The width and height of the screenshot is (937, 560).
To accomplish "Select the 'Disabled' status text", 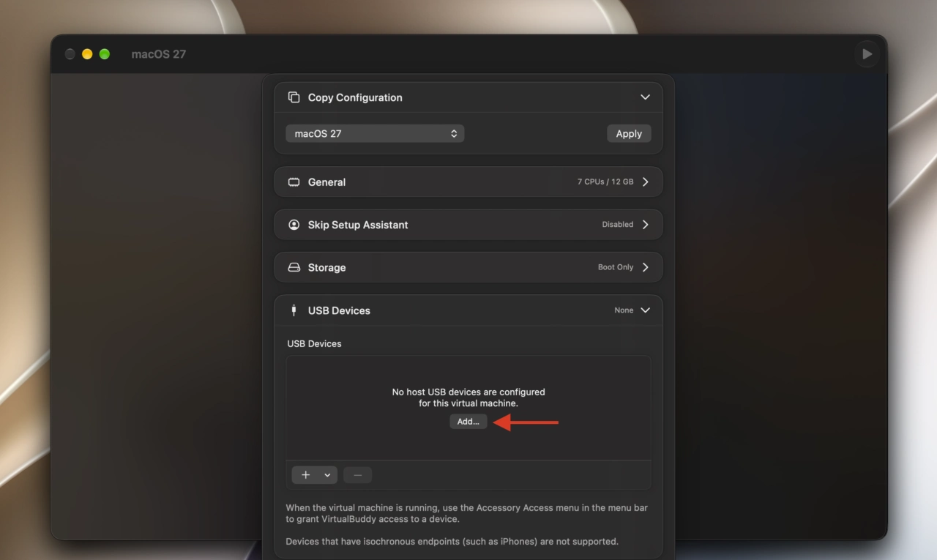I will tap(618, 225).
